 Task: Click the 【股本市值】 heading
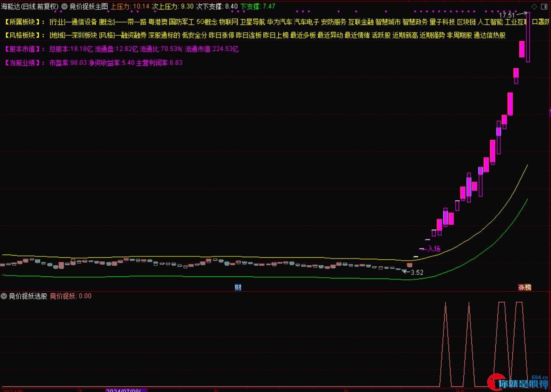click(x=25, y=49)
